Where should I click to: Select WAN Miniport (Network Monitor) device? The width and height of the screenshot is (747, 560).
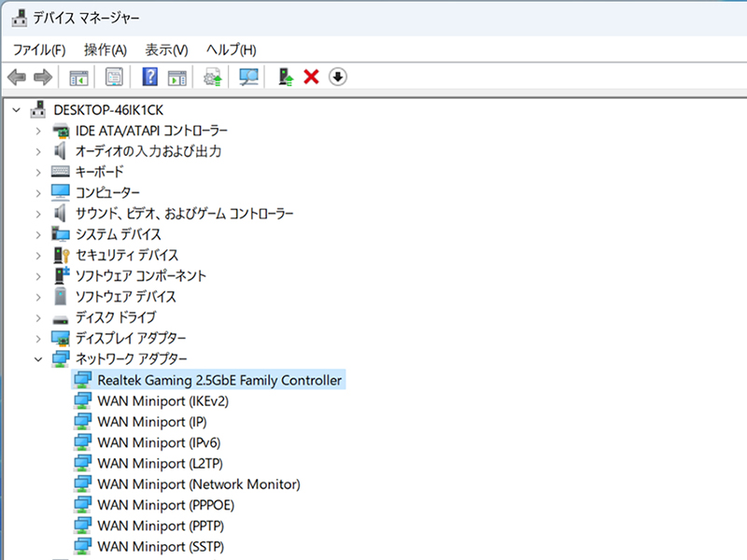coord(198,484)
